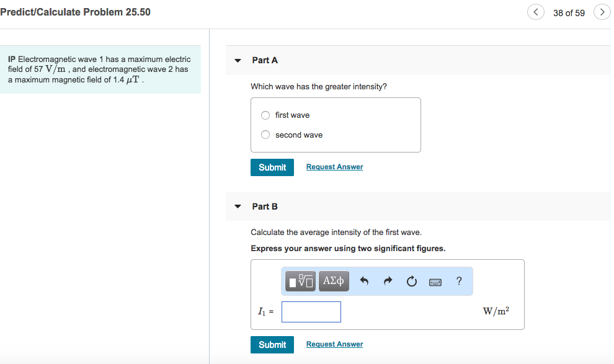Viewport: 614px width, 364px height.
Task: Choose first wave as greater intensity answer
Action: pyautogui.click(x=265, y=115)
